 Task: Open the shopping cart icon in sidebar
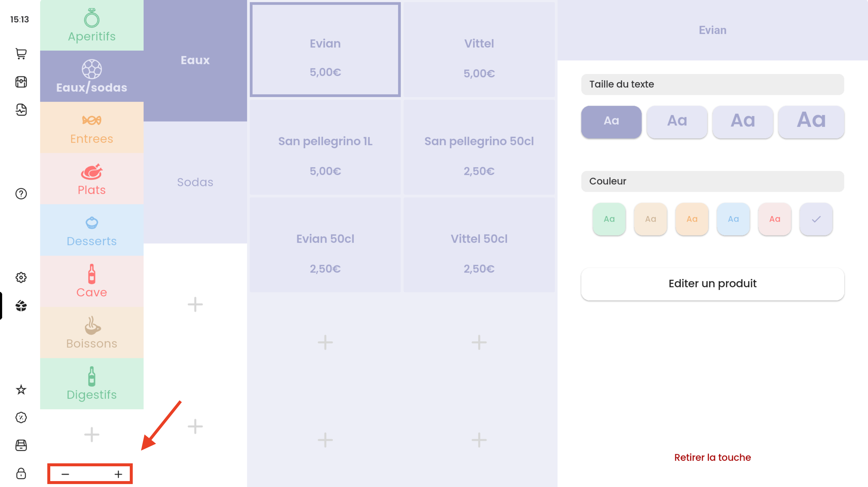point(21,54)
